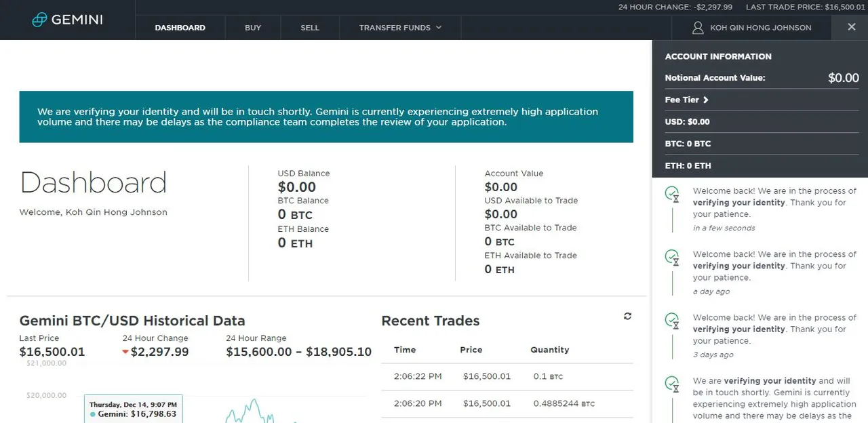Click the 24 Hour Change header text
The image size is (868, 423).
pos(675,7)
